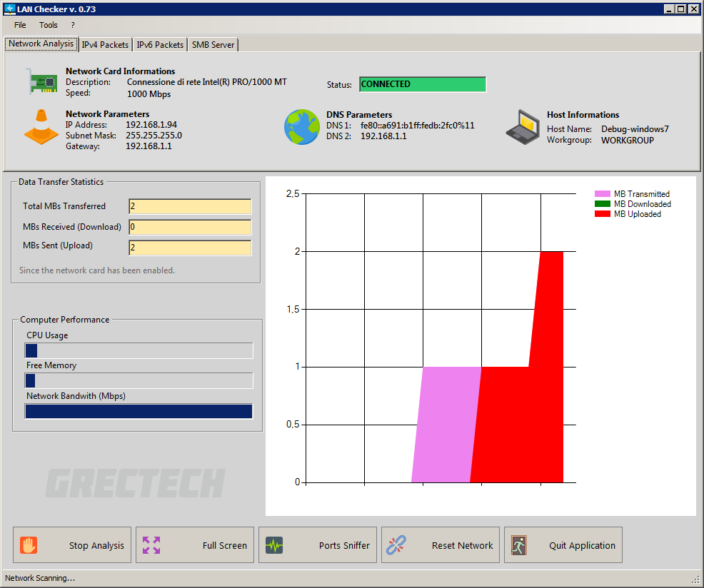Click the Network Bandwith progress bar

[139, 411]
